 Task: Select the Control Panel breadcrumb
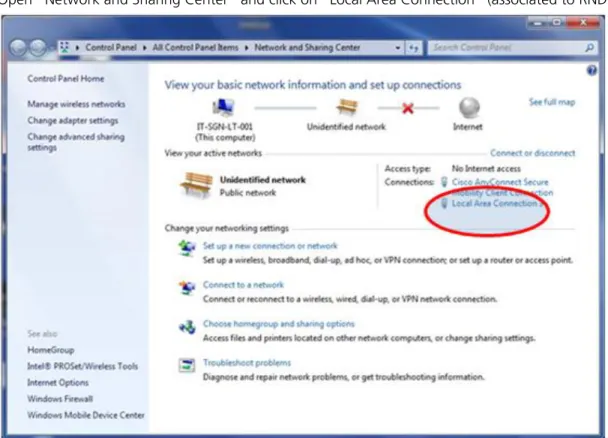(111, 47)
